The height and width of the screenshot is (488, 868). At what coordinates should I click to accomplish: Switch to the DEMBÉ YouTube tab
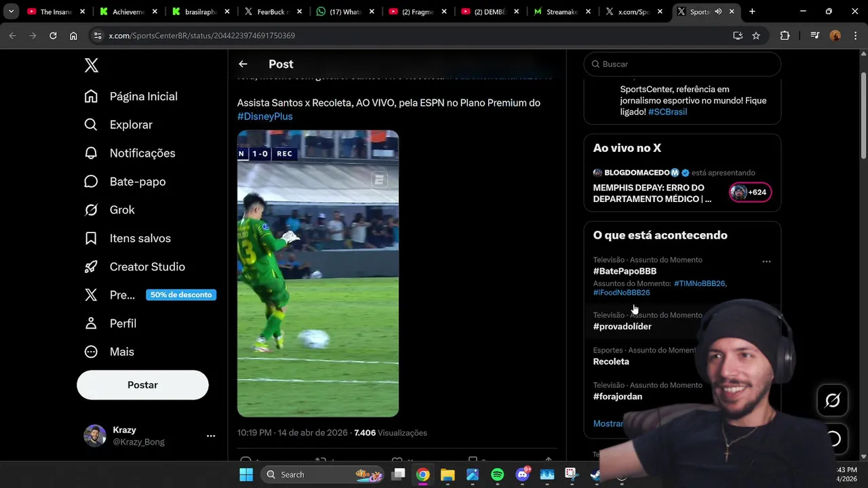tap(490, 12)
